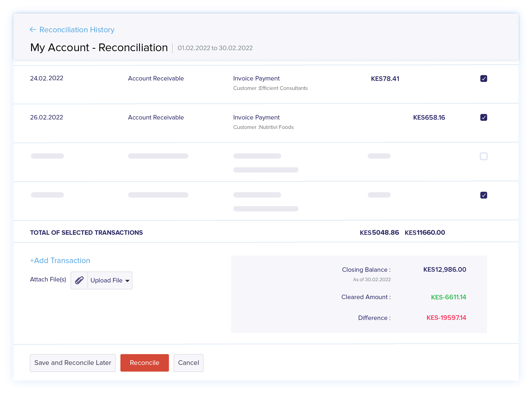Tick the empty checkbox in placeholder row
532x394 pixels.
[x=483, y=156]
